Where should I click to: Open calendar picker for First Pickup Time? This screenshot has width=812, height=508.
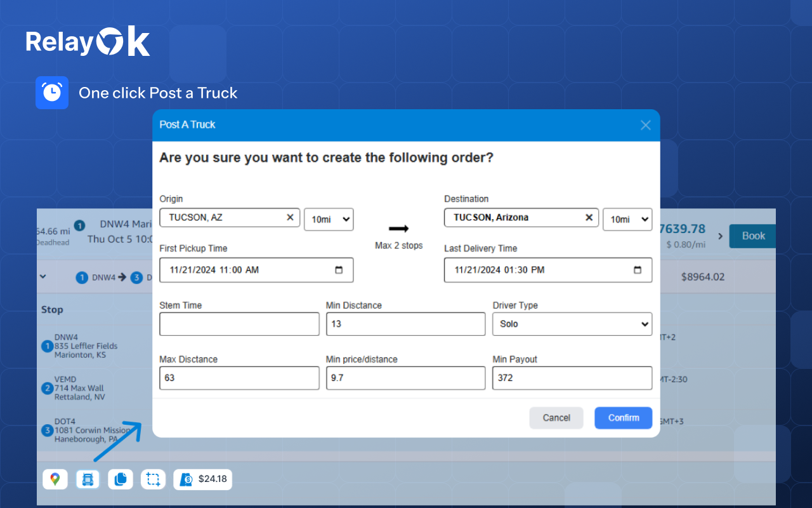click(x=339, y=270)
